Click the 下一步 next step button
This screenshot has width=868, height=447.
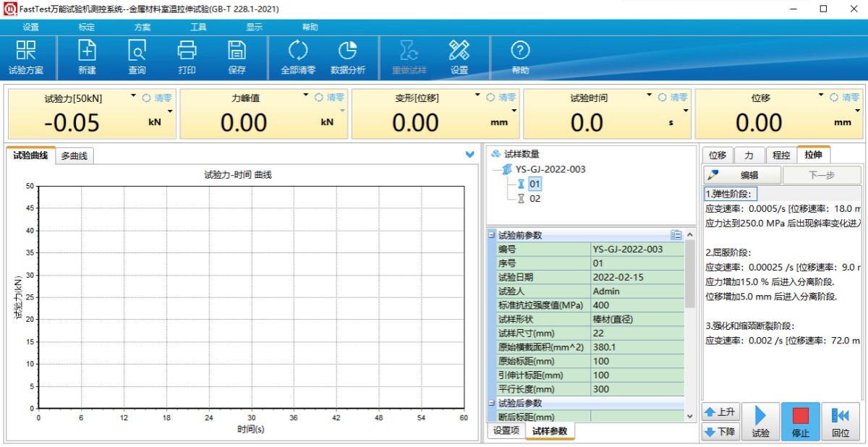point(822,175)
